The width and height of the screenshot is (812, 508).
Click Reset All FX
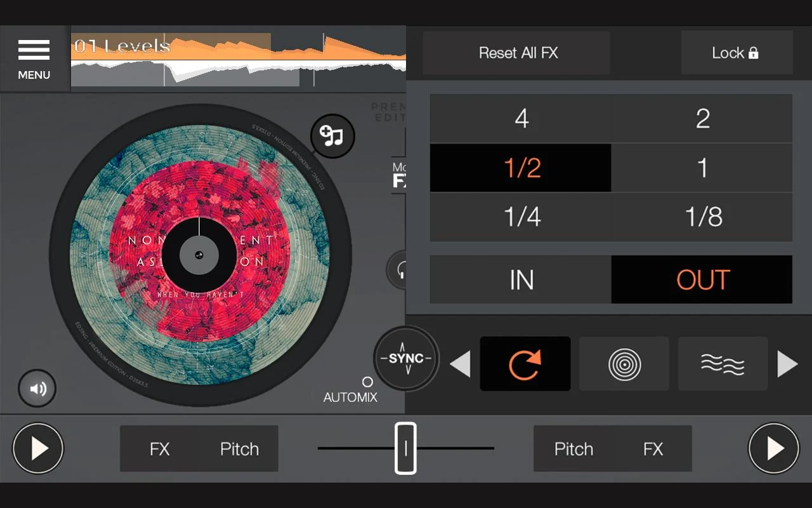(516, 53)
